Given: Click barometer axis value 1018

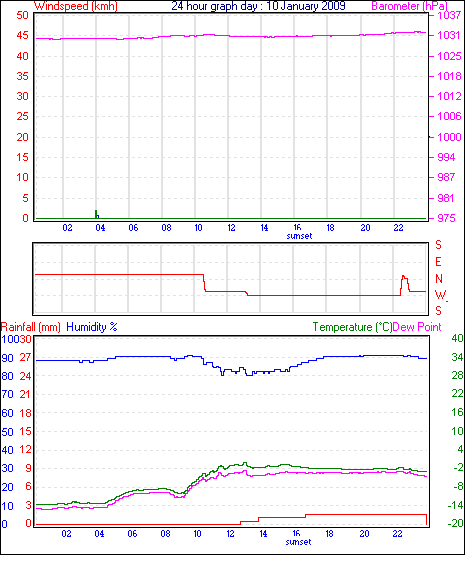Looking at the screenshot, I should coord(449,76).
